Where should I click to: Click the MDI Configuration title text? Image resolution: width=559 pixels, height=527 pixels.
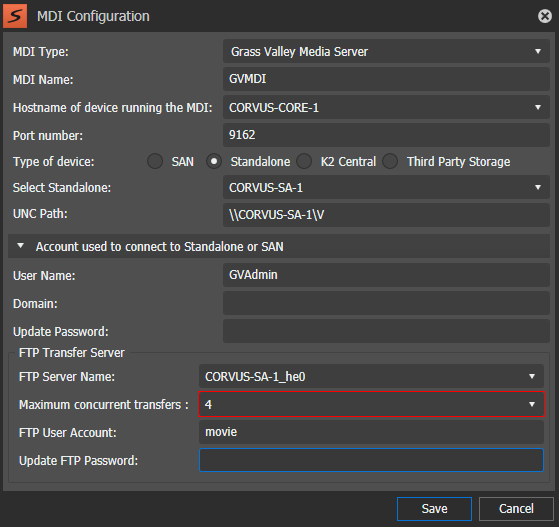point(93,16)
